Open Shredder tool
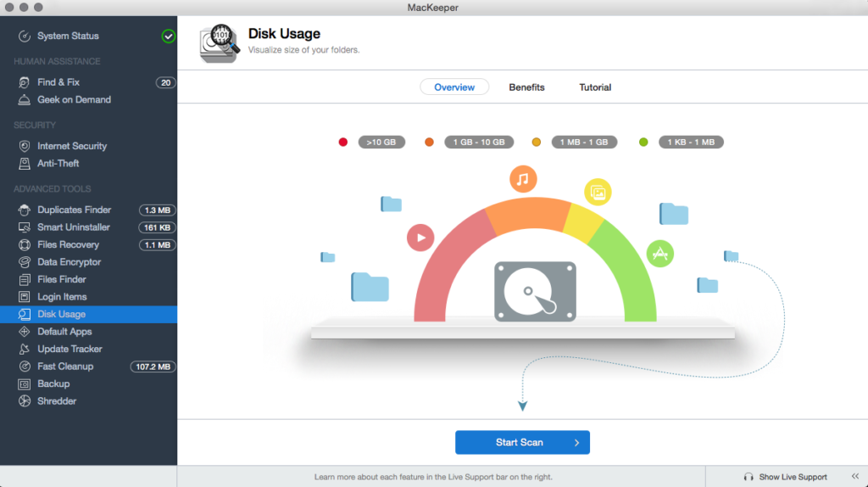The height and width of the screenshot is (487, 868). (x=57, y=401)
